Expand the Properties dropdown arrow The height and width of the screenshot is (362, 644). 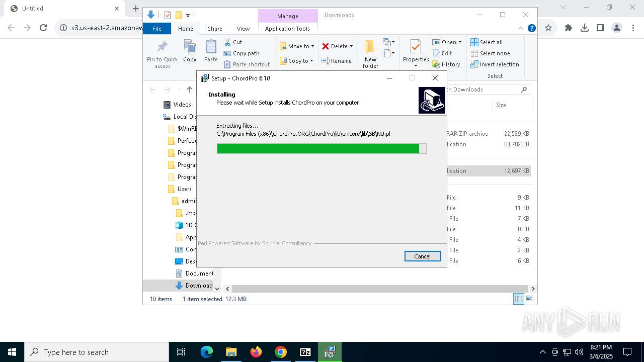[416, 65]
